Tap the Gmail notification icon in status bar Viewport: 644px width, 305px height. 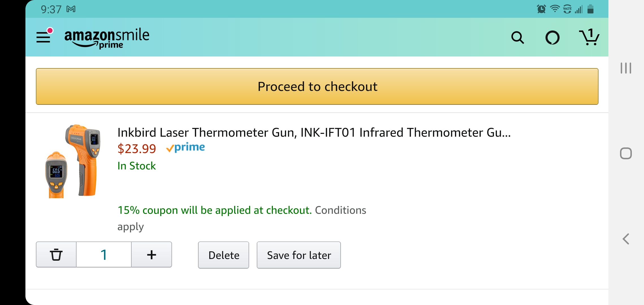click(71, 9)
